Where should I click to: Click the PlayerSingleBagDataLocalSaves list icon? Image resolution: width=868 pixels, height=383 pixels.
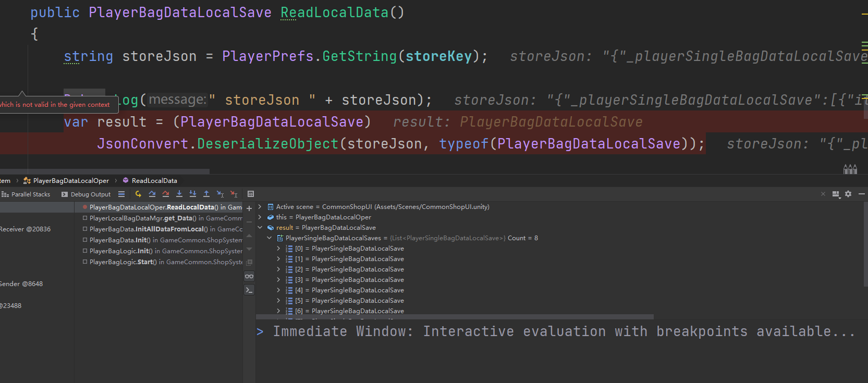click(x=280, y=238)
